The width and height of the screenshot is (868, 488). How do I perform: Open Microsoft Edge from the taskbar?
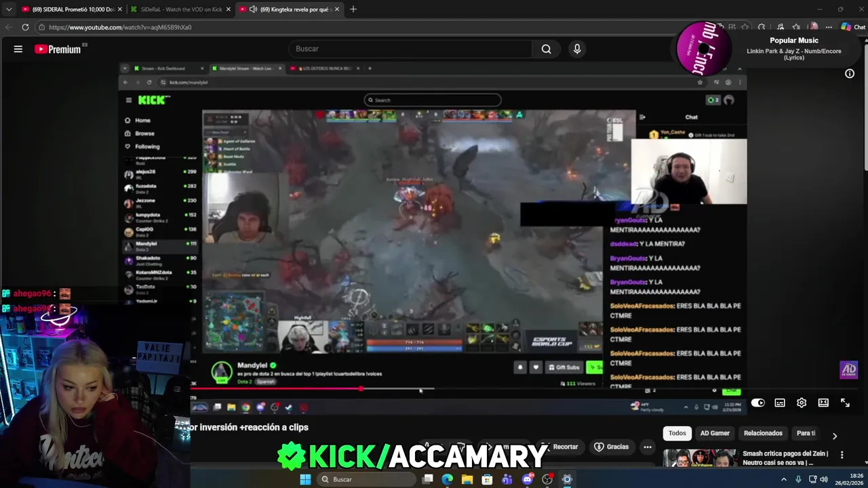coord(448,479)
